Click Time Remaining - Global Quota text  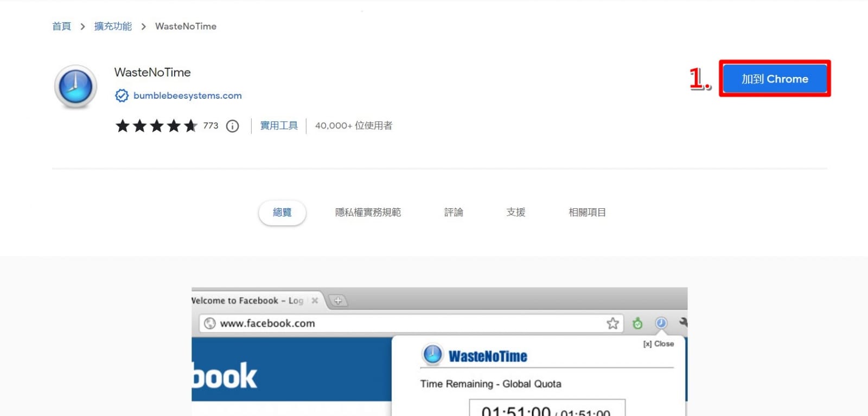pos(490,384)
